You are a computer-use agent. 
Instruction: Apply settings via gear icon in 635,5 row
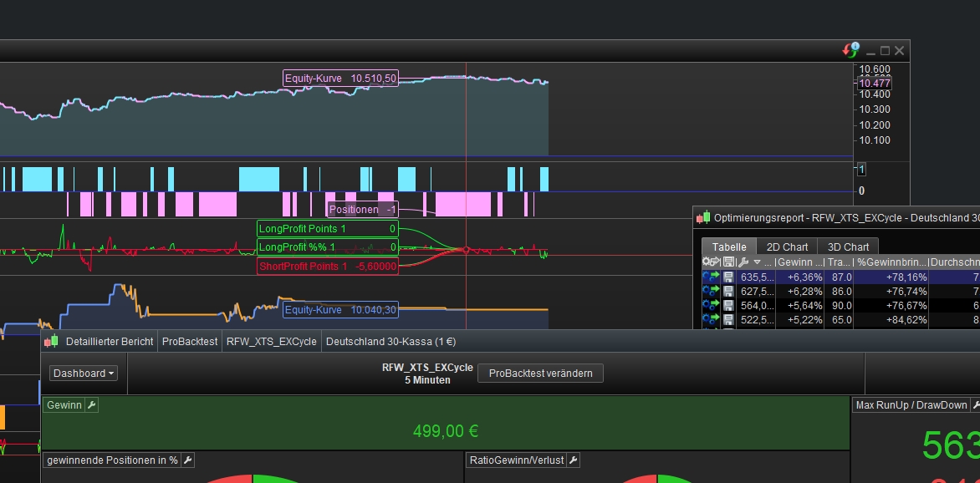(x=712, y=277)
